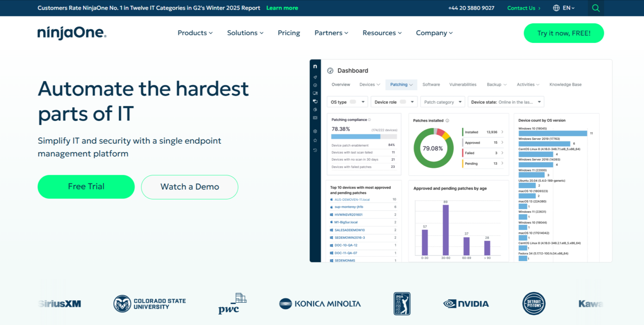Open the Learn more link in the banner
This screenshot has width=644, height=325.
(x=282, y=8)
